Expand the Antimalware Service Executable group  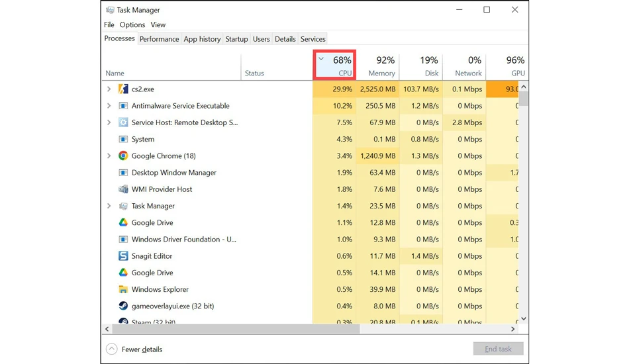(109, 106)
